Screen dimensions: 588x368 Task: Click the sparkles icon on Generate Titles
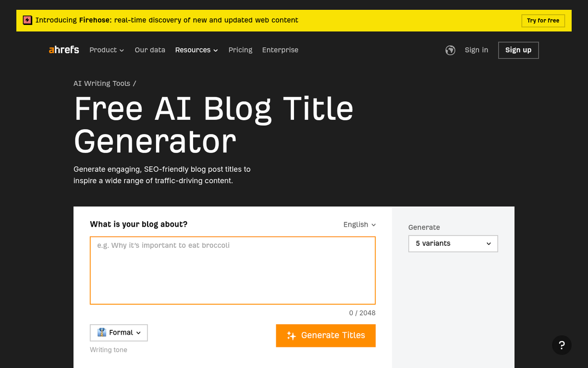[x=291, y=336]
